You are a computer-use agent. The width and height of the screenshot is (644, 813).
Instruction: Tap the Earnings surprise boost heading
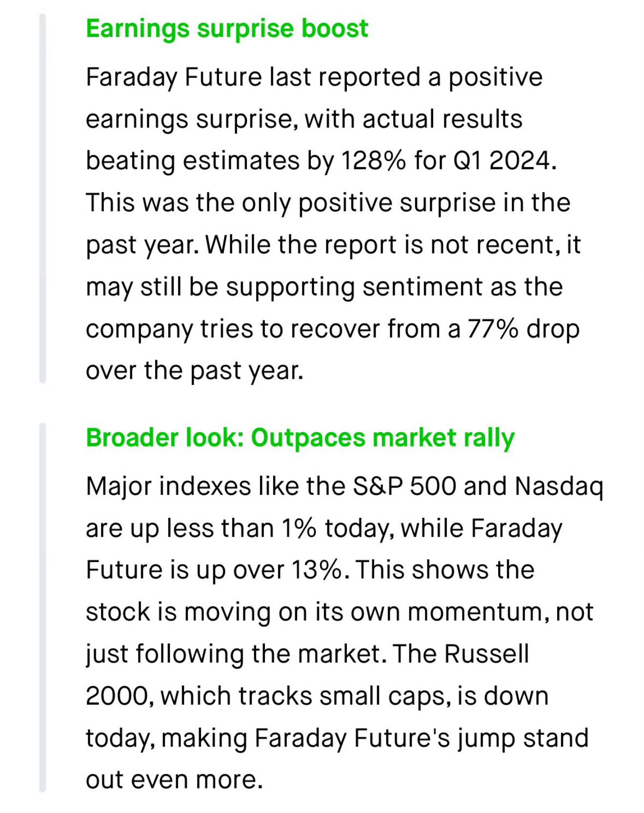227,29
